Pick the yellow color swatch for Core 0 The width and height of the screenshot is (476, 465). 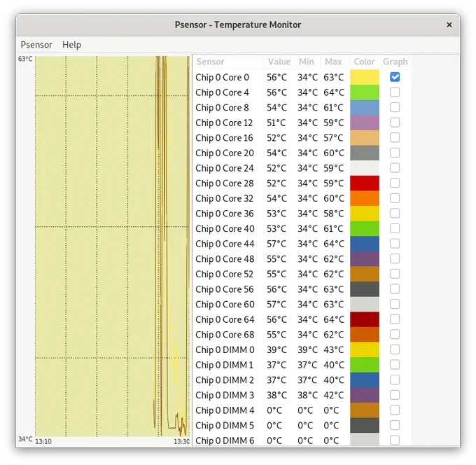pos(365,77)
